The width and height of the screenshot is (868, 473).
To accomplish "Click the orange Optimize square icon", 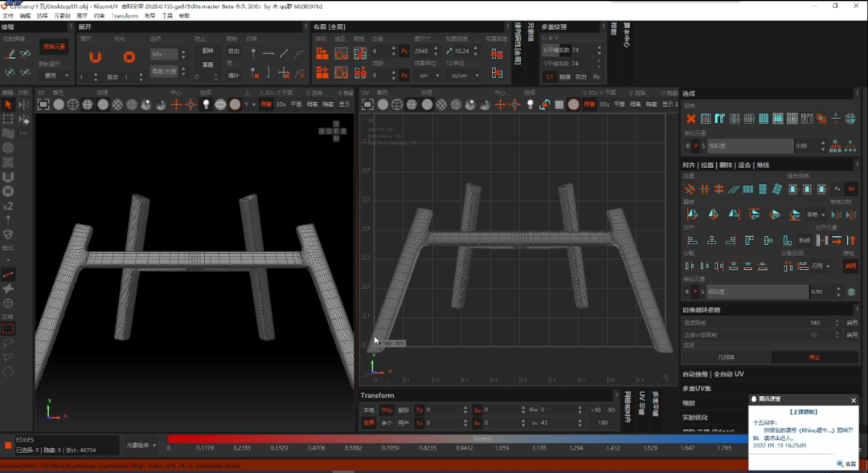I will pos(129,56).
